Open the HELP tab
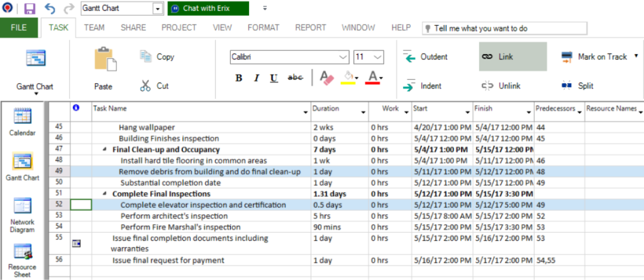This screenshot has width=644, height=280. click(401, 28)
